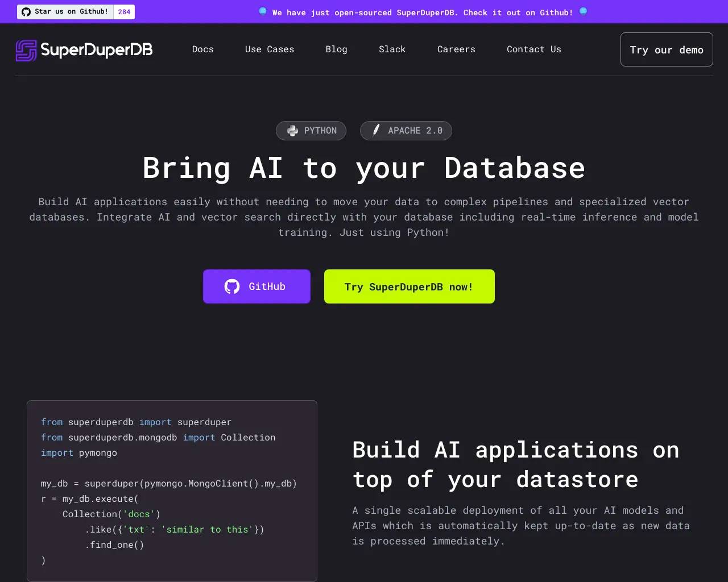
Task: Open the Docs menu item
Action: click(203, 49)
